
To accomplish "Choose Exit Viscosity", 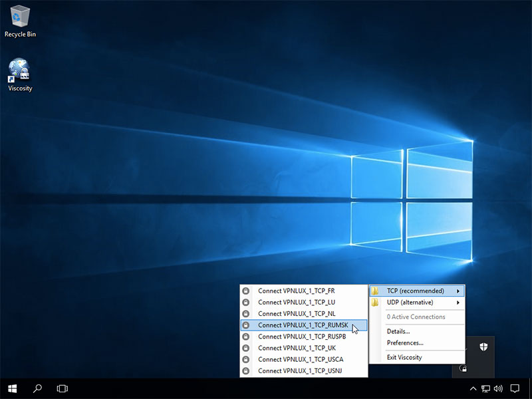I will pyautogui.click(x=417, y=357).
